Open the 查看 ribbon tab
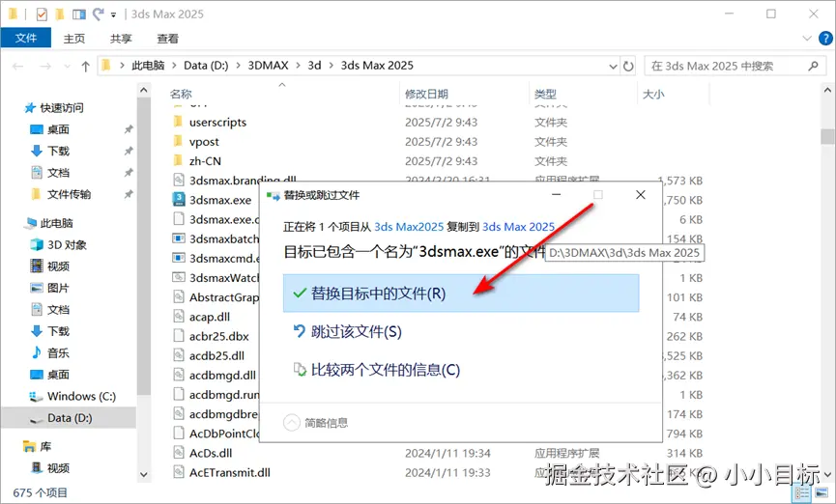 pyautogui.click(x=167, y=39)
